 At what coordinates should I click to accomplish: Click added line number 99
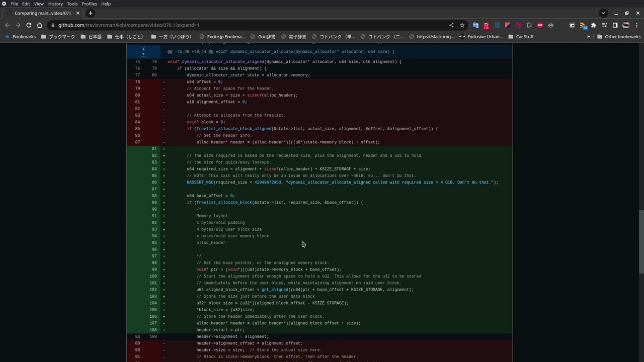click(x=153, y=269)
